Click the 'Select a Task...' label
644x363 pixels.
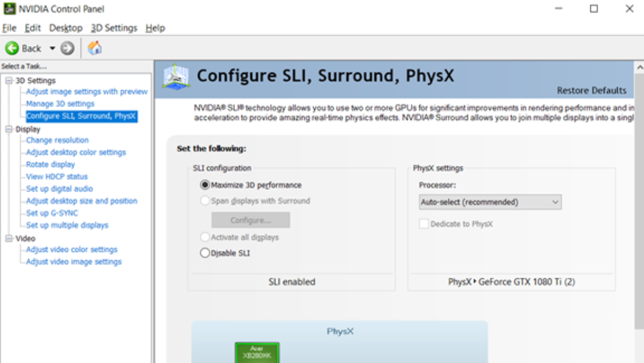24,66
